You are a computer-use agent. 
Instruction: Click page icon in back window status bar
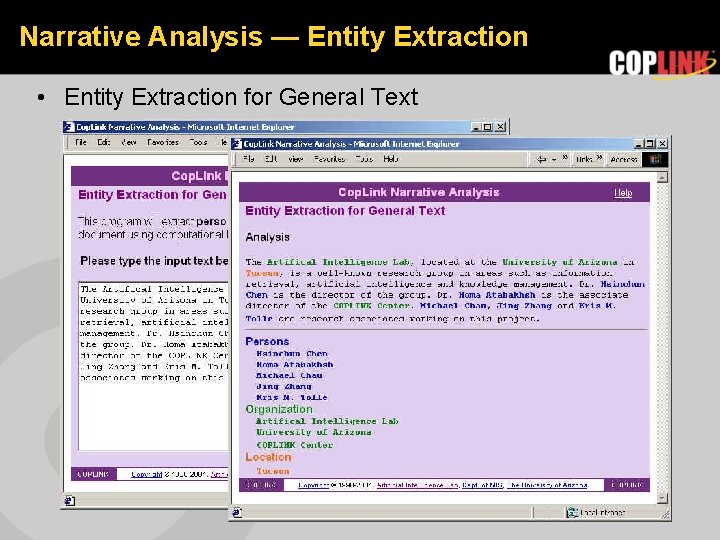pos(70,501)
